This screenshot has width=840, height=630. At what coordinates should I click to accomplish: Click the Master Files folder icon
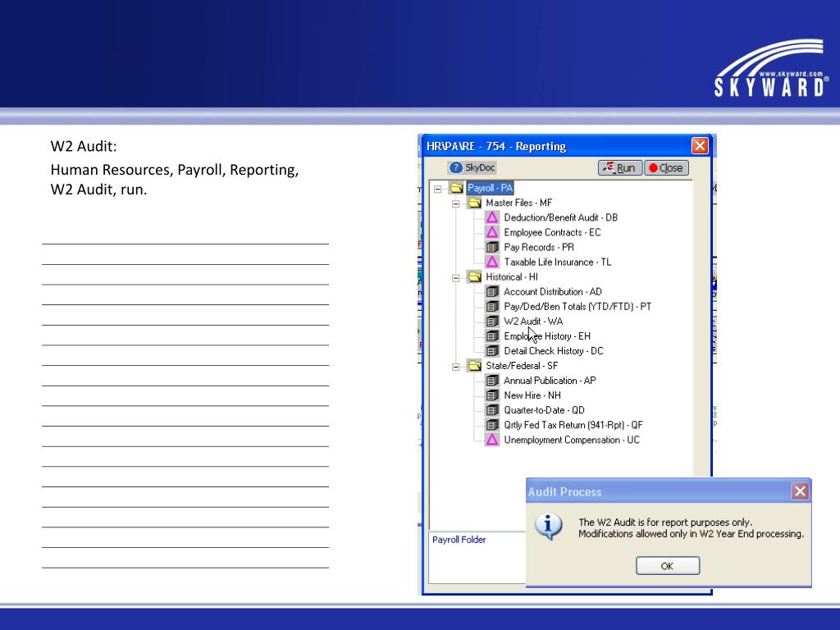[x=475, y=203]
